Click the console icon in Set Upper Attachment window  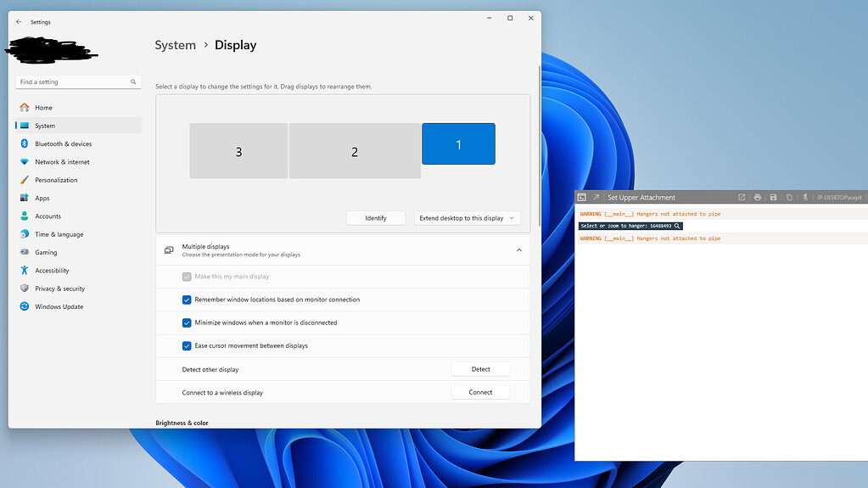click(582, 197)
